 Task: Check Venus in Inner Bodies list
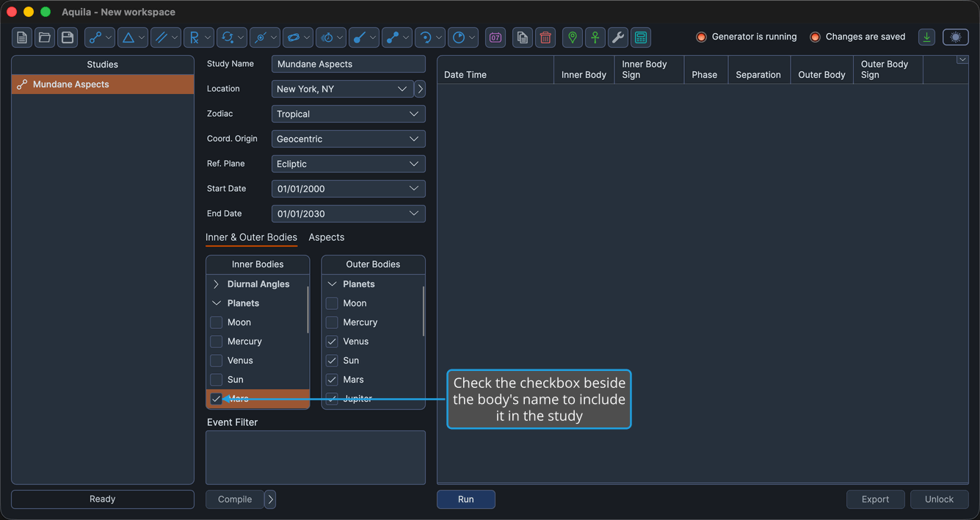217,361
